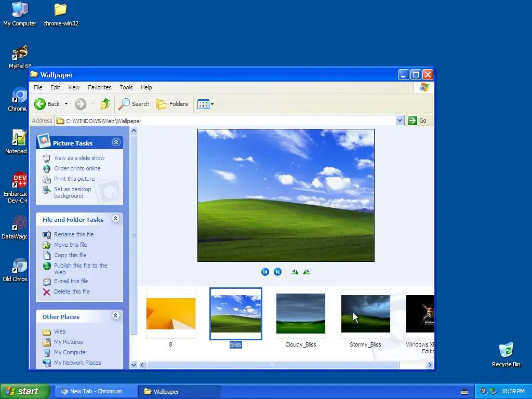532x399 pixels.
Task: Open the View menu
Action: [x=74, y=87]
